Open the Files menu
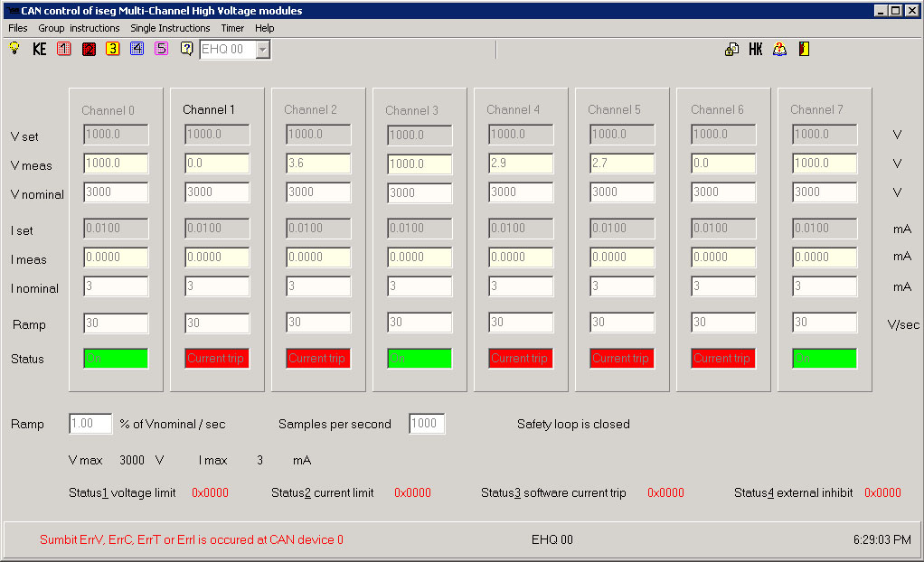The height and width of the screenshot is (562, 924). pyautogui.click(x=18, y=28)
